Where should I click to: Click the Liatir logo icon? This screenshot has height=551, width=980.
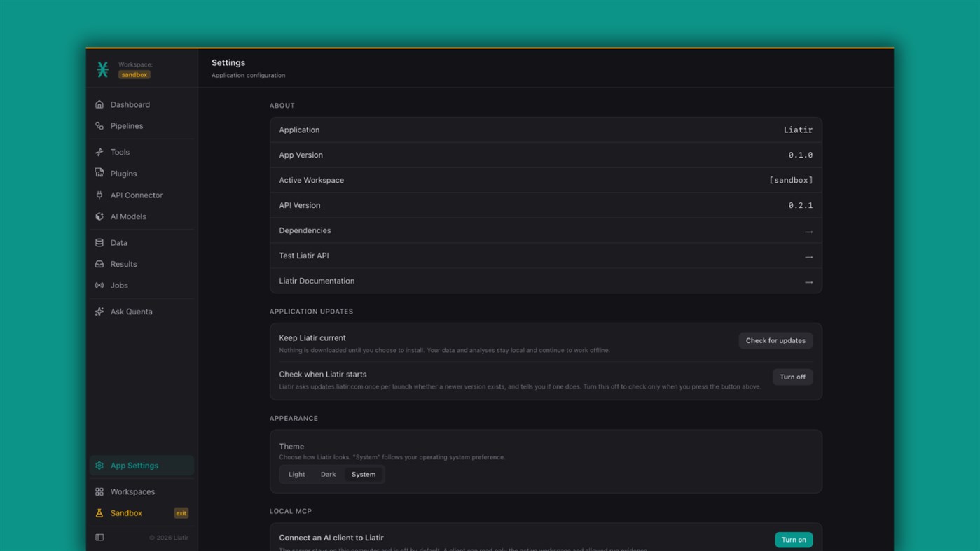pos(103,69)
